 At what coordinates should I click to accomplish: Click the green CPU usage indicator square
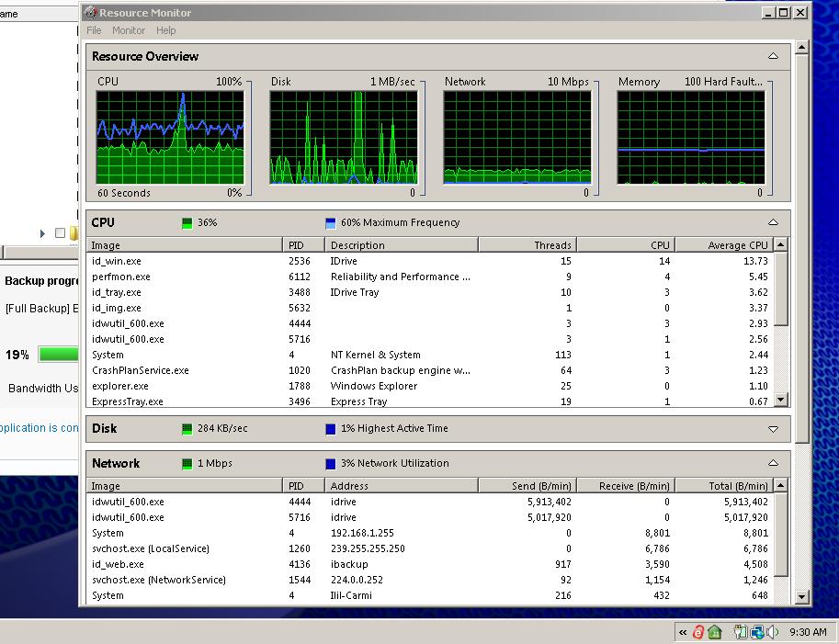[x=187, y=223]
